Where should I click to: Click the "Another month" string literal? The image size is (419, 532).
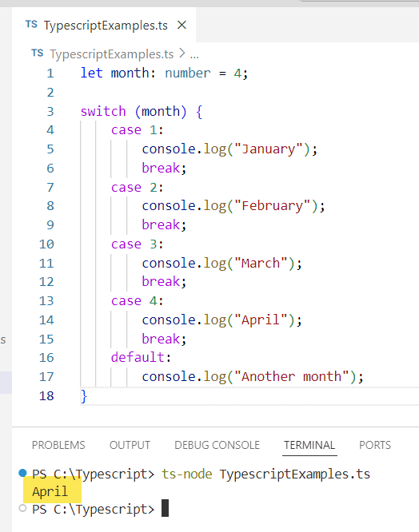[291, 376]
